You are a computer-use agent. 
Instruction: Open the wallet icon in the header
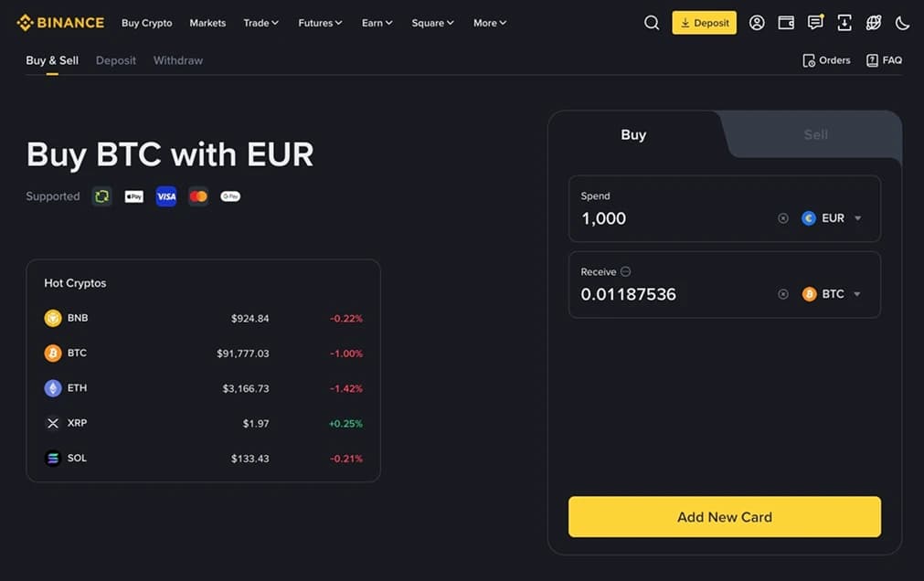coord(786,22)
